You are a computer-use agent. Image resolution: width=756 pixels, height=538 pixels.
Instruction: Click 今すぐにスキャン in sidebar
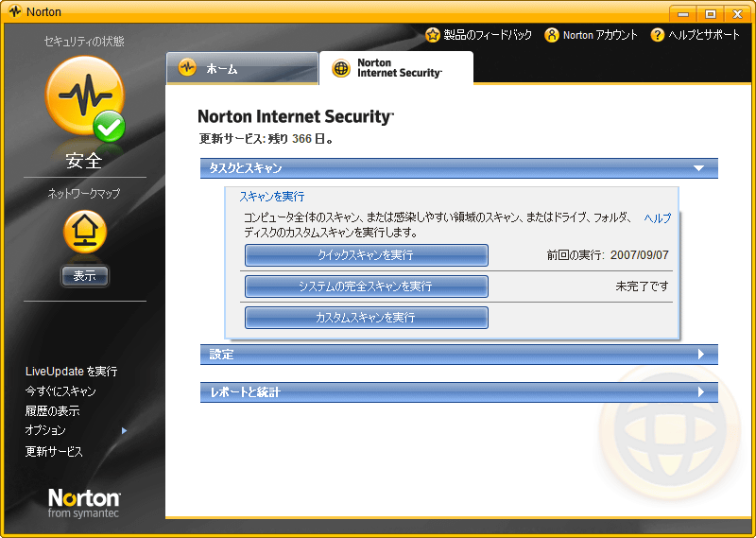point(60,390)
